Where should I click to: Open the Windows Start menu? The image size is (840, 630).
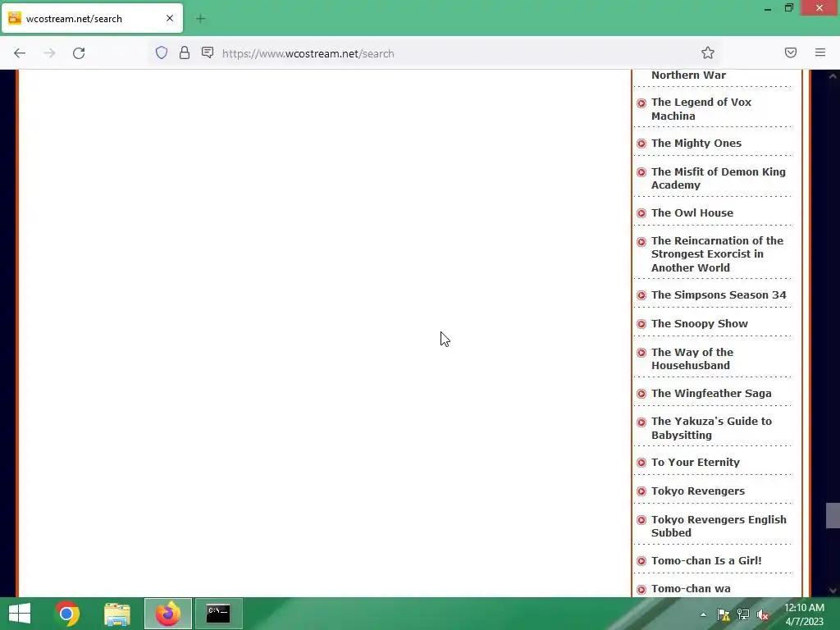[20, 614]
